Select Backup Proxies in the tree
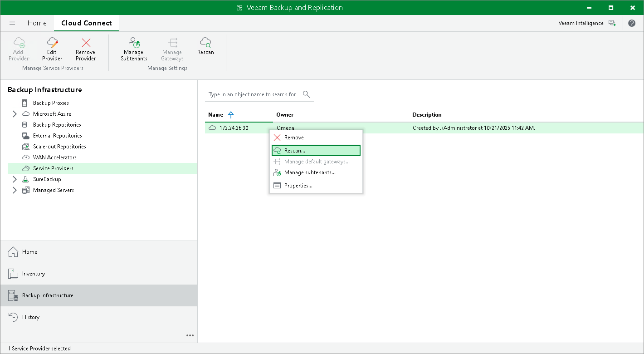 (51, 103)
